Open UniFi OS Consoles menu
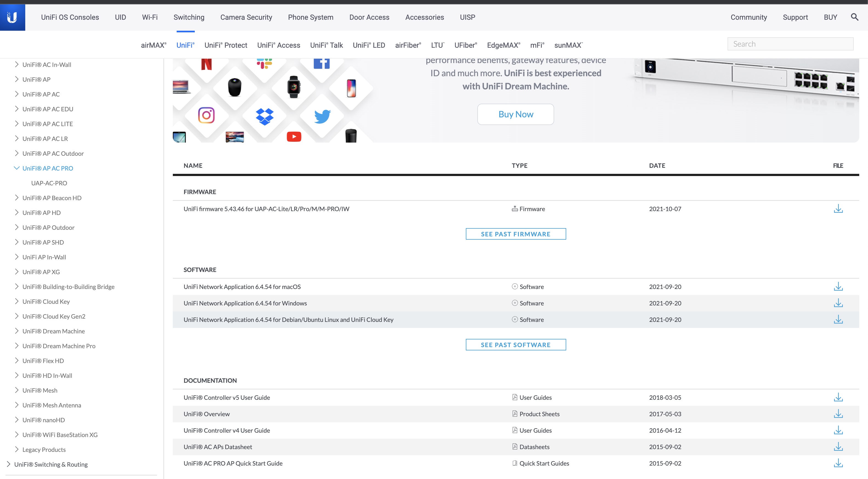The height and width of the screenshot is (479, 868). 70,17
